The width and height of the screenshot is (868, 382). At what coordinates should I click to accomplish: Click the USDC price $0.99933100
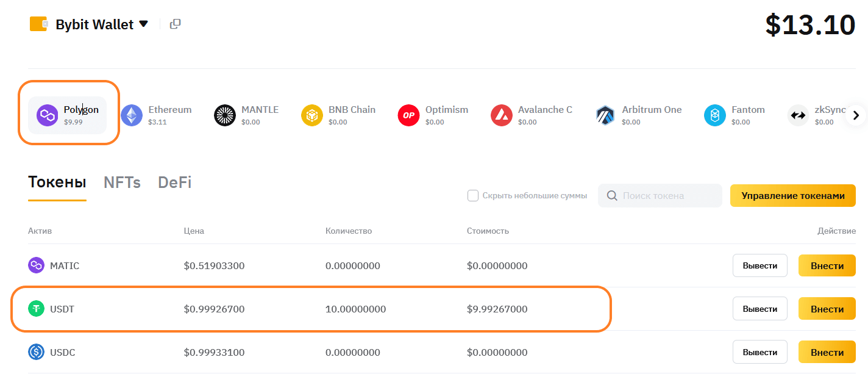(x=215, y=353)
